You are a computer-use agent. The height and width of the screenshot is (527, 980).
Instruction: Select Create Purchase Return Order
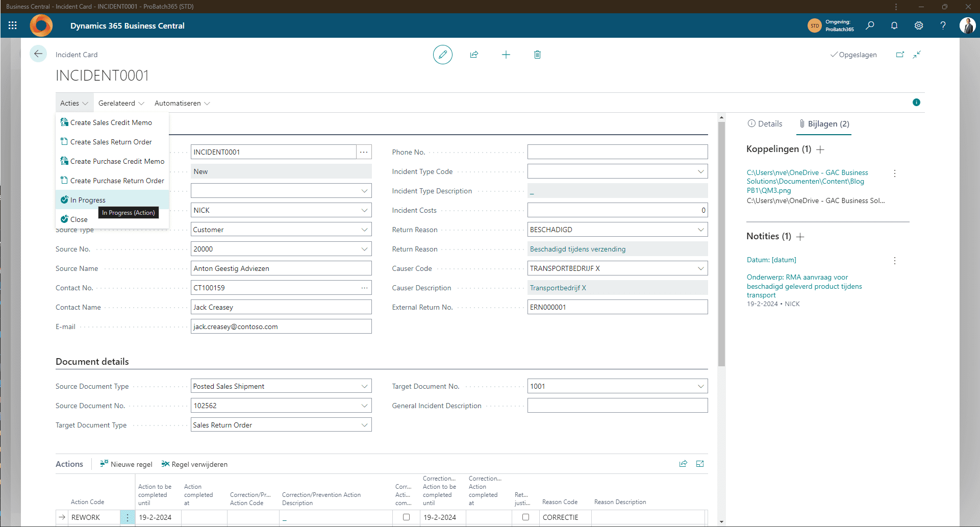click(x=112, y=181)
